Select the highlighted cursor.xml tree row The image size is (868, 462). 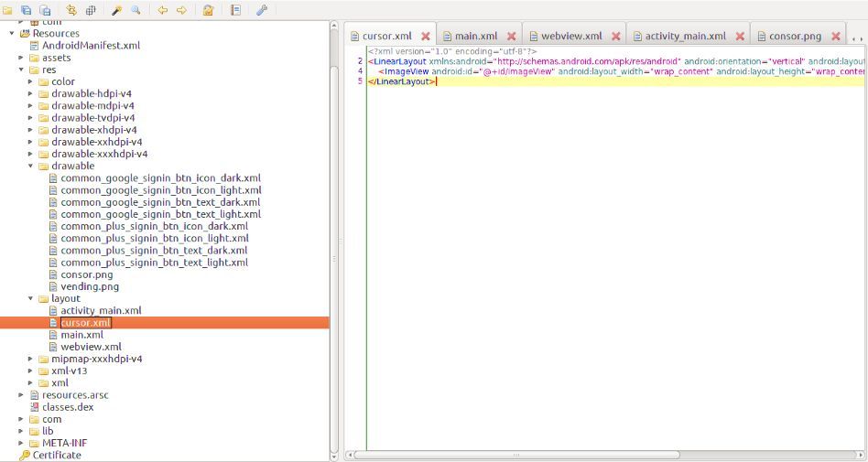pos(165,323)
